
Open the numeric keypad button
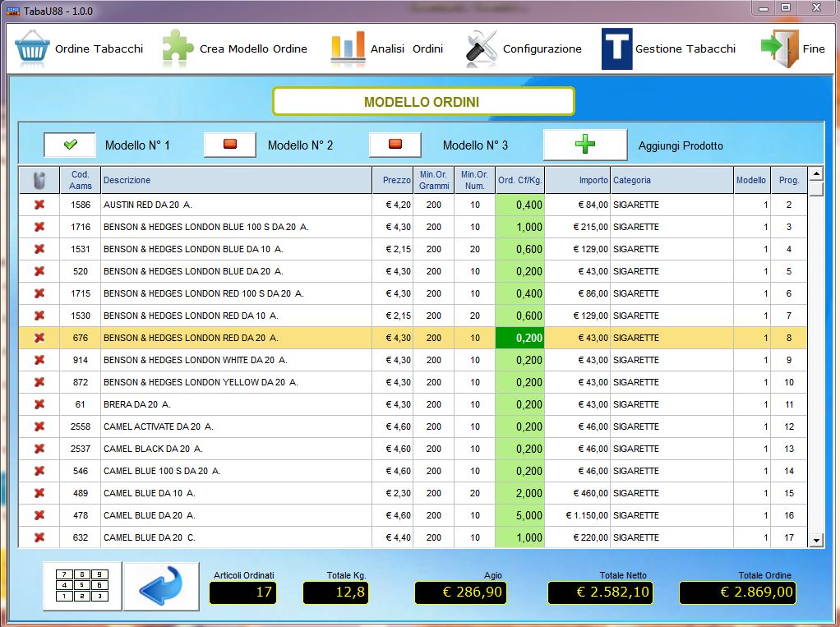pos(82,586)
